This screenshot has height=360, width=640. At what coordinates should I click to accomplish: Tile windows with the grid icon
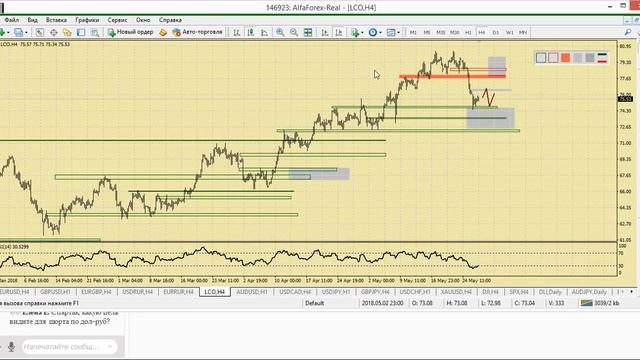coord(308,32)
